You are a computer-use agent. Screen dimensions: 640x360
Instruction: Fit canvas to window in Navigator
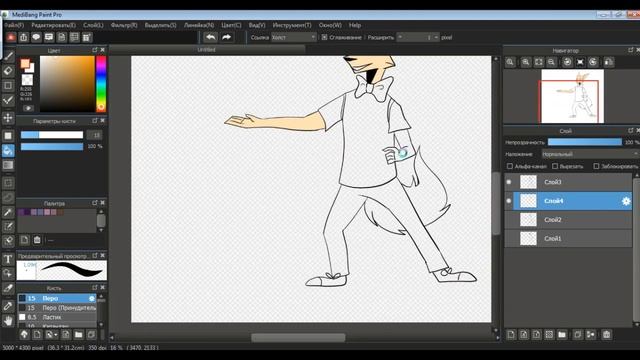539,62
